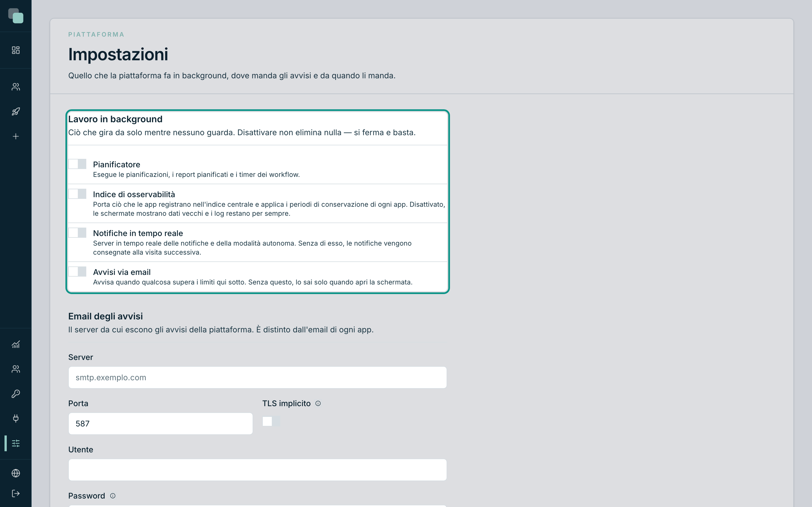
Task: Click the Utente input field
Action: [257, 470]
